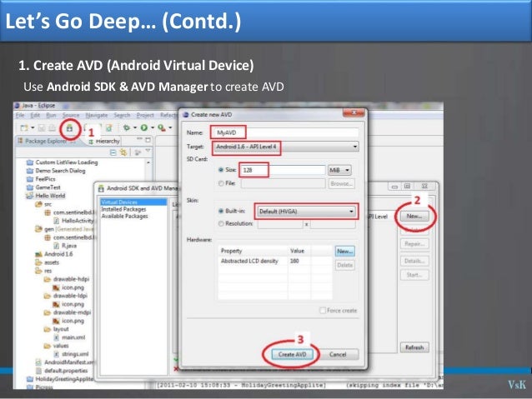Click the main.xml file icon
532x399 pixels.
57,337
